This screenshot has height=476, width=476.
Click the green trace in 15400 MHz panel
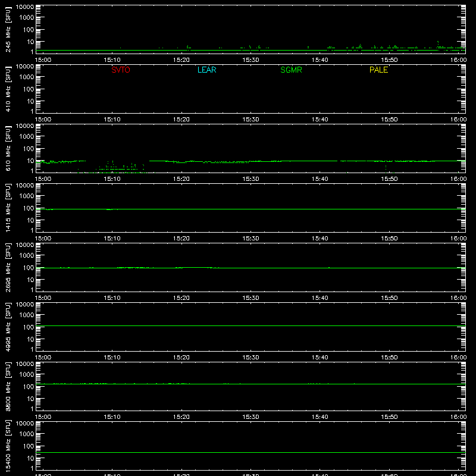pyautogui.click(x=250, y=453)
